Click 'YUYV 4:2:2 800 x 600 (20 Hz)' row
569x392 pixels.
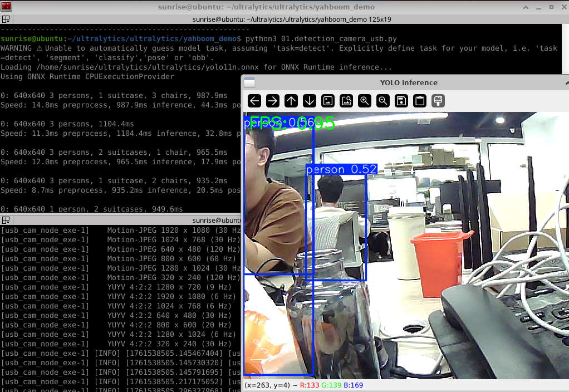click(x=116, y=325)
